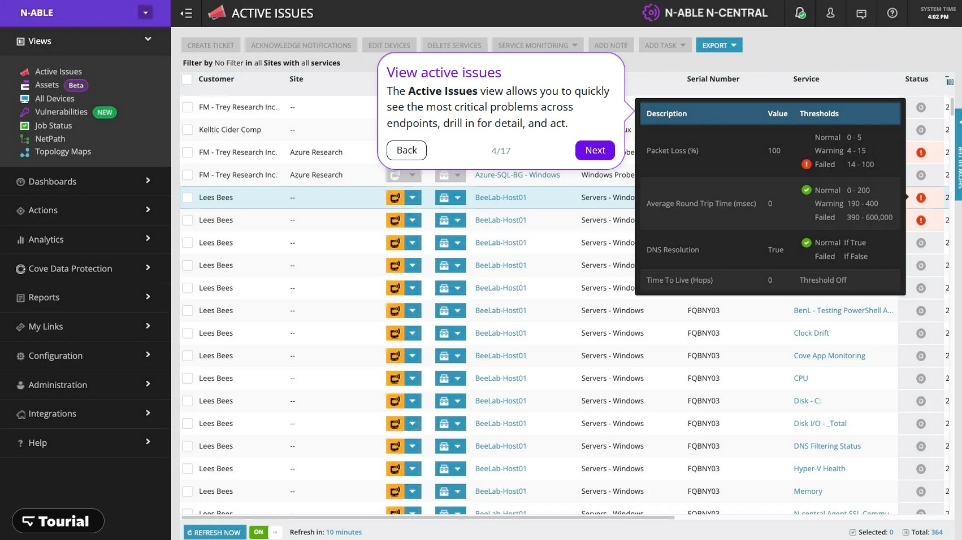Click the grey status icon in the Keltic Cider Comp row
This screenshot has width=962, height=540.
click(x=921, y=130)
